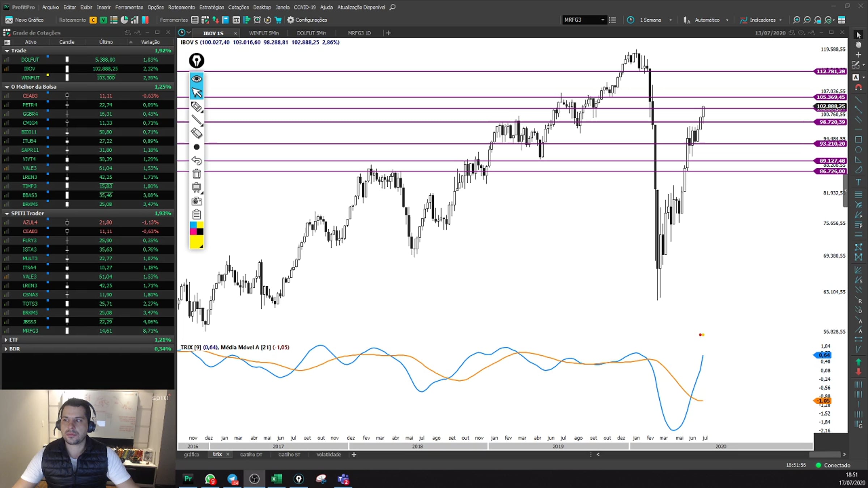Switch to the WINFUT 5Min chart tab
The image size is (868, 488).
coord(264,33)
